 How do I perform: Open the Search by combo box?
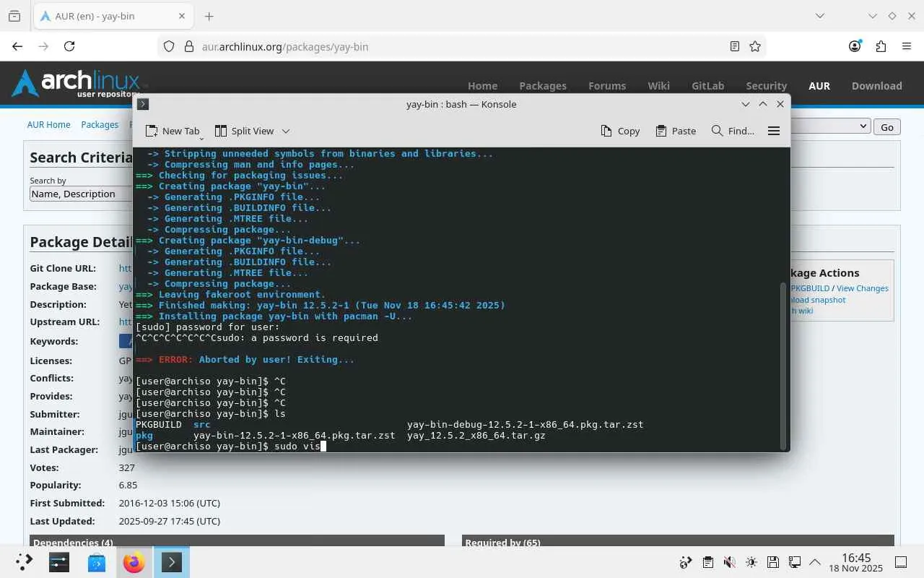pyautogui.click(x=81, y=194)
